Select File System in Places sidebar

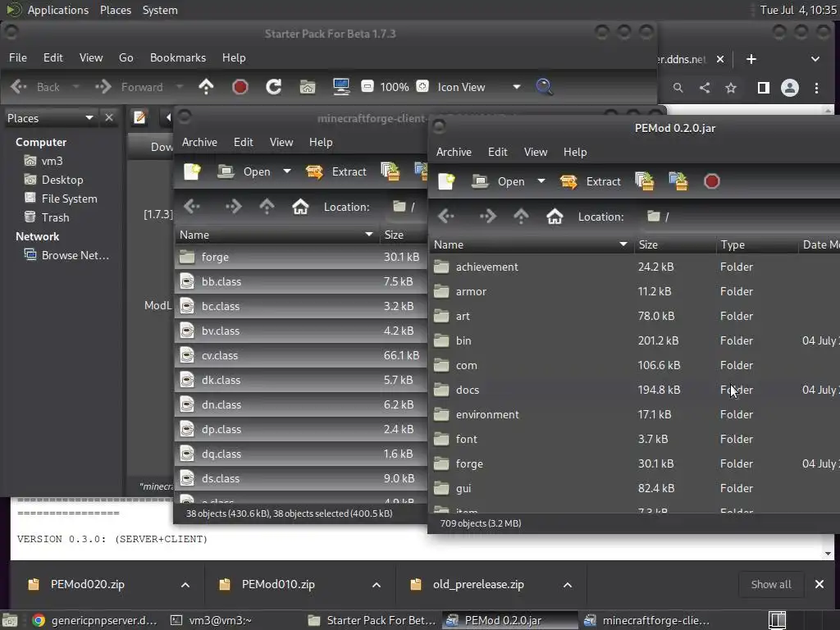pos(61,199)
